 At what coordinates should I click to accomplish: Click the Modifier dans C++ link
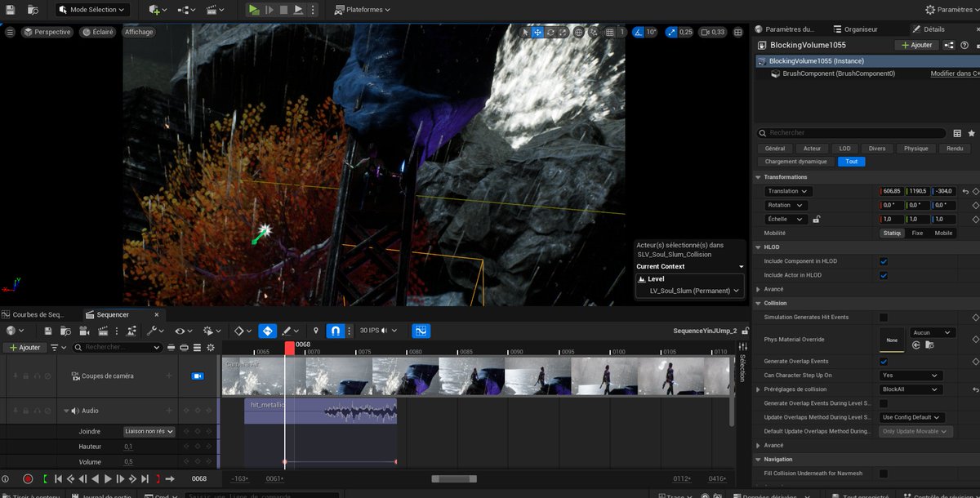click(955, 73)
